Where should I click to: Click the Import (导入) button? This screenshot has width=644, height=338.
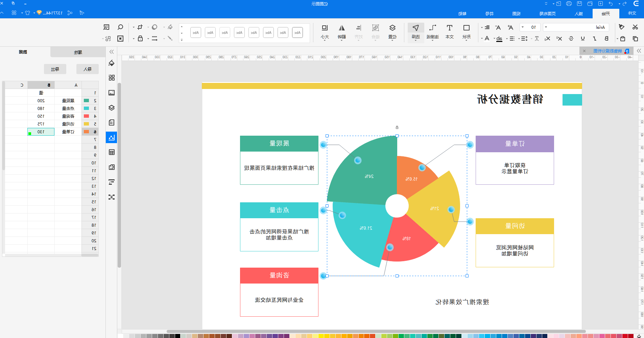88,69
